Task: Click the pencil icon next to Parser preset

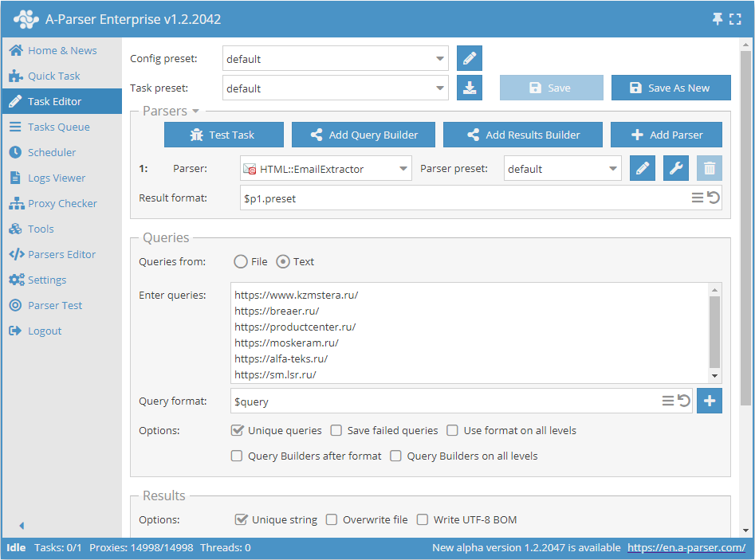Action: point(643,169)
